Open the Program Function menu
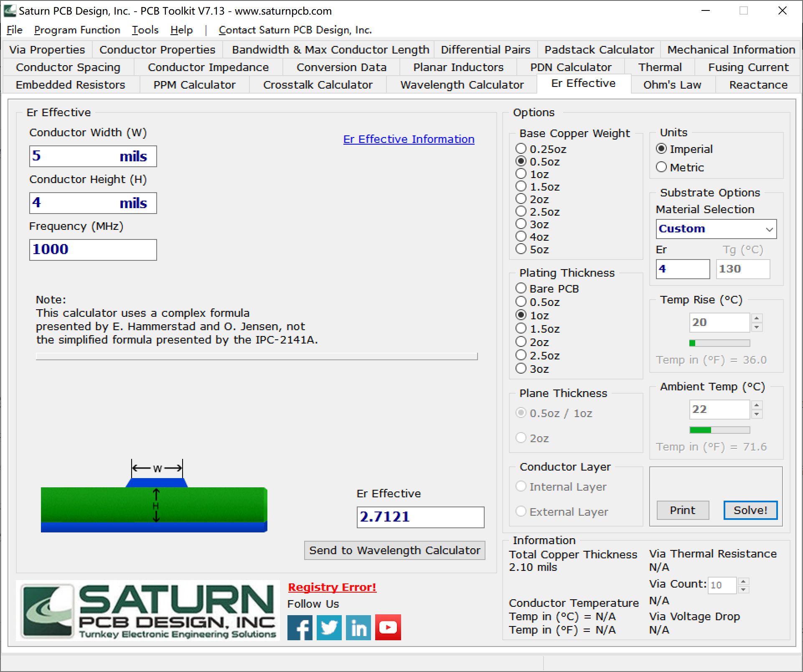Image resolution: width=803 pixels, height=672 pixels. (x=77, y=30)
